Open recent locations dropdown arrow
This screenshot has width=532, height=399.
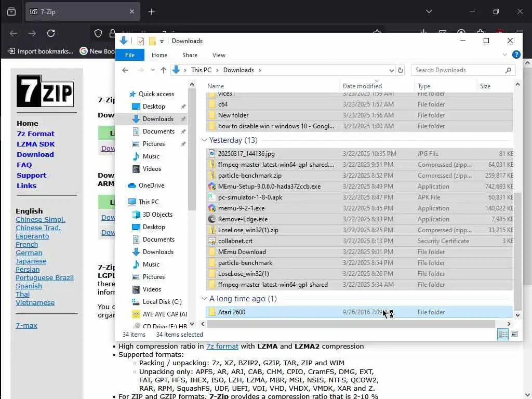tap(153, 70)
